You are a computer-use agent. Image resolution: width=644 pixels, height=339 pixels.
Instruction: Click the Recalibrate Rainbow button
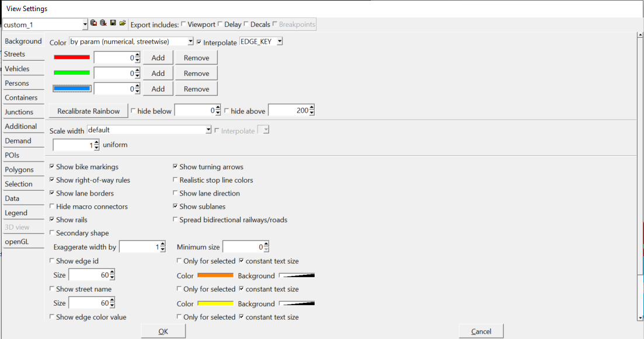click(x=89, y=111)
